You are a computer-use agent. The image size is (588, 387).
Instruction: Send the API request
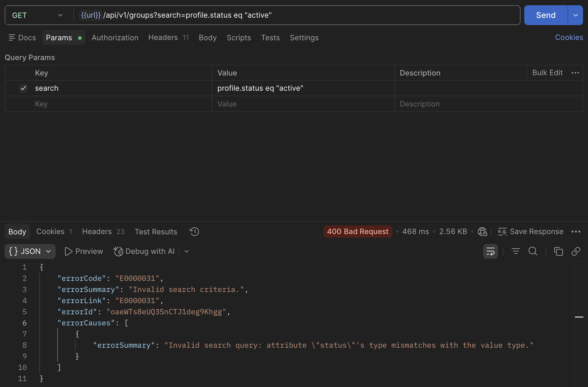coord(546,15)
